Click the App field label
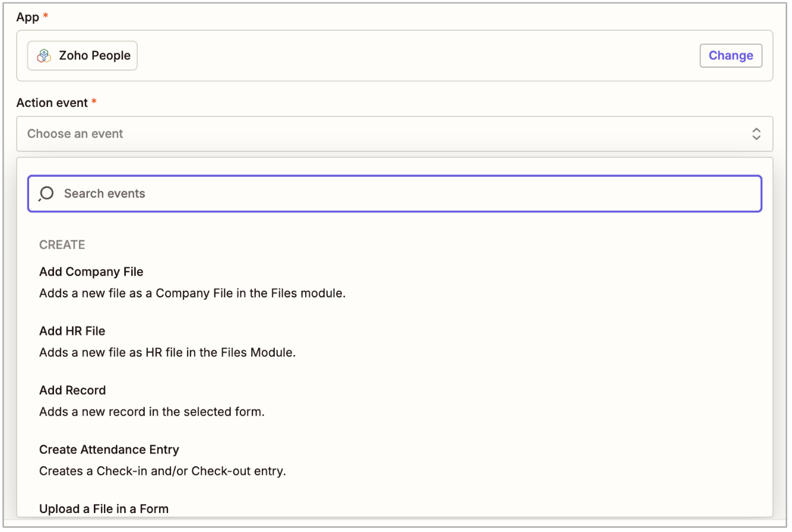Image resolution: width=792 pixels, height=532 pixels. (x=27, y=17)
